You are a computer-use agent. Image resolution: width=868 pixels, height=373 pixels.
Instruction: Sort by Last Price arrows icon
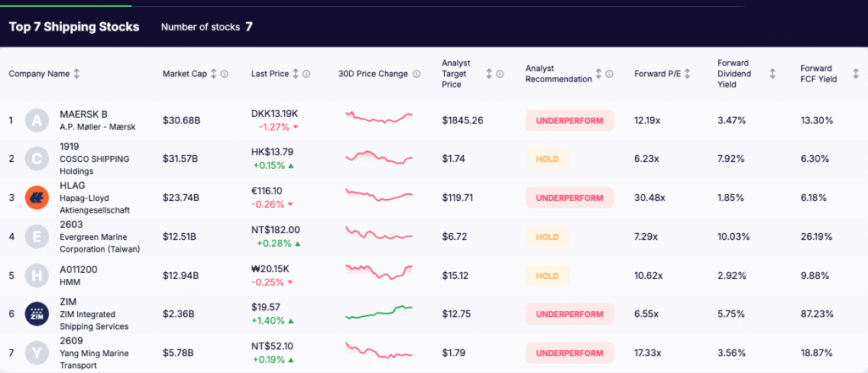[x=296, y=74]
